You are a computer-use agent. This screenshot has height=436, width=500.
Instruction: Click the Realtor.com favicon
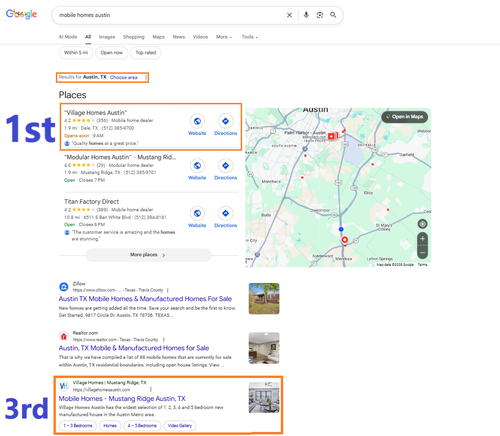coord(64,336)
